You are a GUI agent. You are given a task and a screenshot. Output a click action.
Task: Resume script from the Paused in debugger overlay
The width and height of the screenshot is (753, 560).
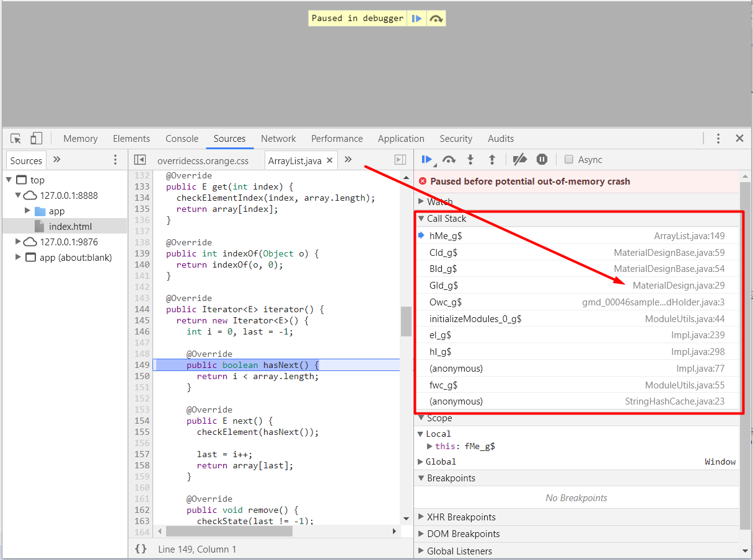[x=417, y=19]
